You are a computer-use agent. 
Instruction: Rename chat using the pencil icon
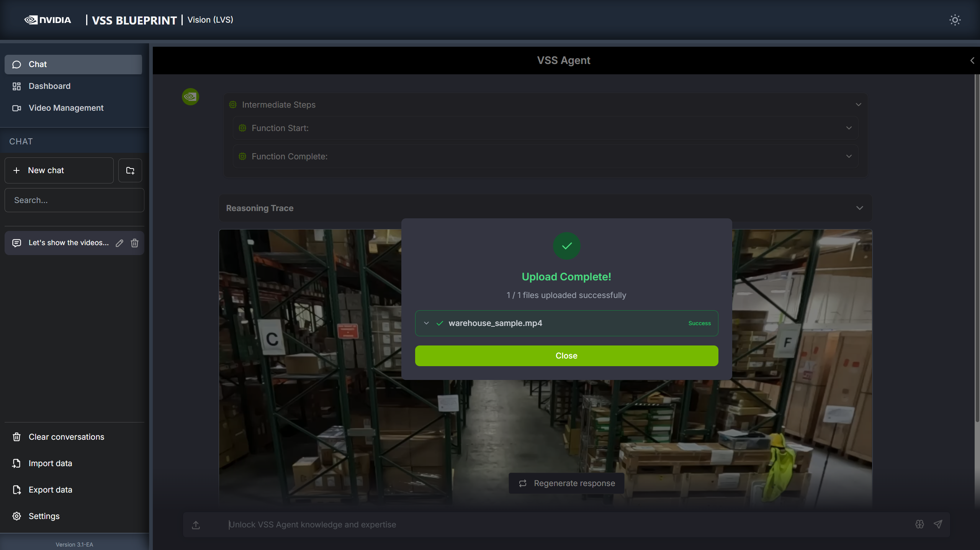pyautogui.click(x=119, y=243)
